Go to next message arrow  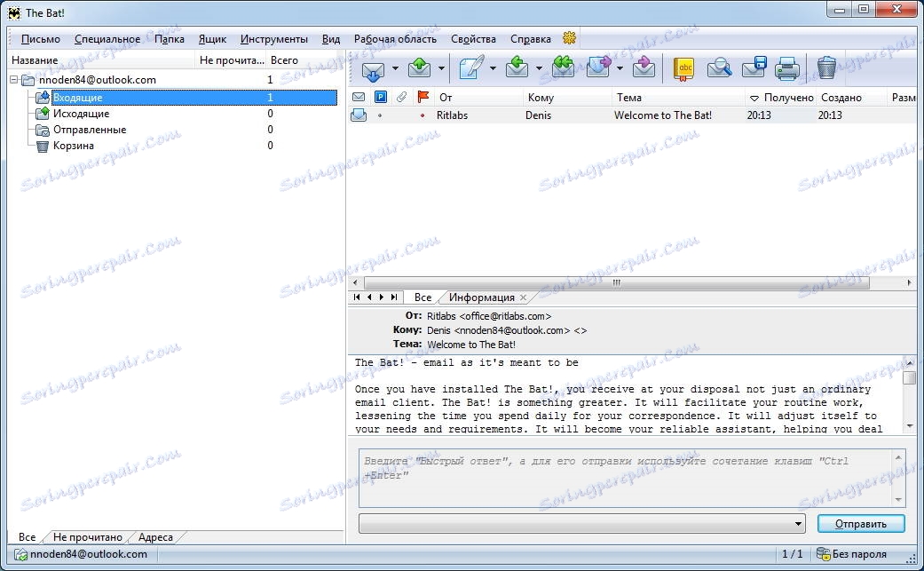[x=382, y=297]
